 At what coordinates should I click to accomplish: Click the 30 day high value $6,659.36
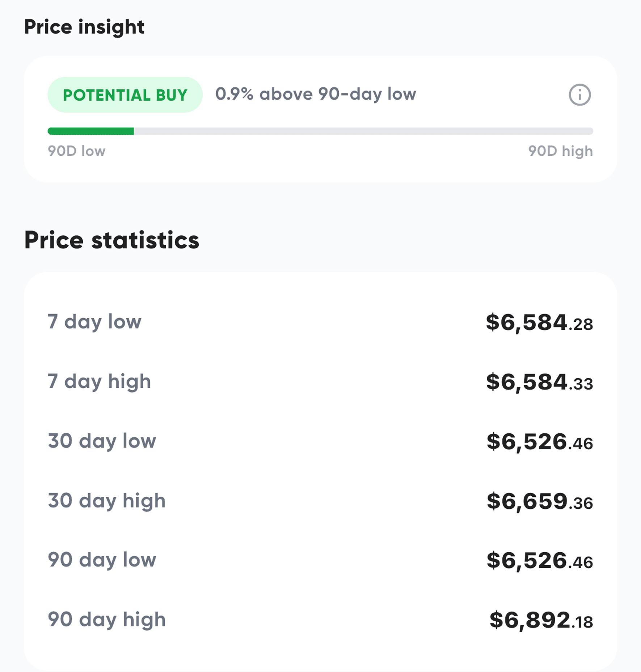(540, 501)
